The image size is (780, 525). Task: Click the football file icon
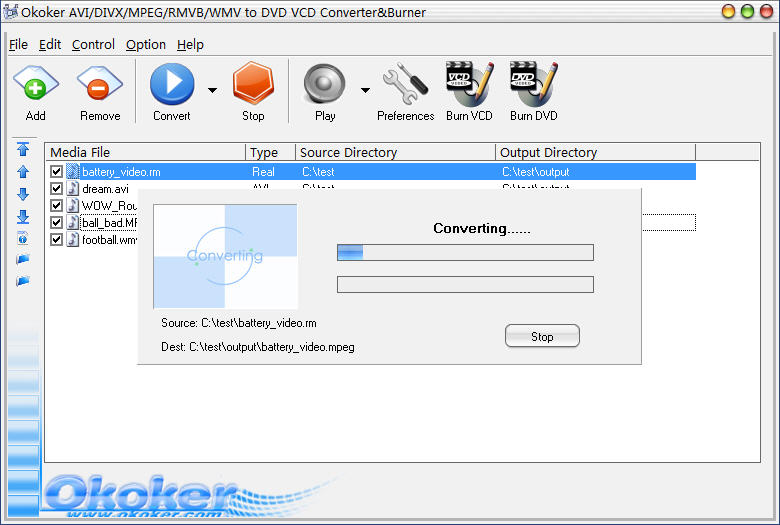click(x=73, y=239)
